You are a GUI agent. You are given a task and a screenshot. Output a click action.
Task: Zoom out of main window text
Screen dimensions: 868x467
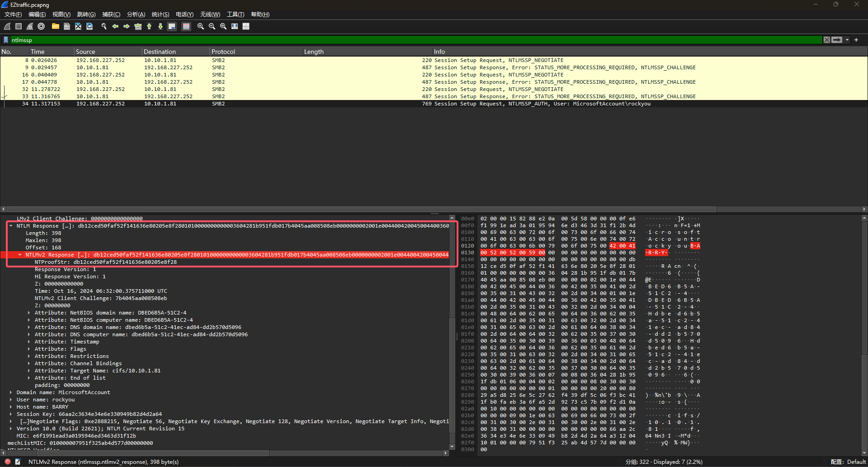coord(212,26)
